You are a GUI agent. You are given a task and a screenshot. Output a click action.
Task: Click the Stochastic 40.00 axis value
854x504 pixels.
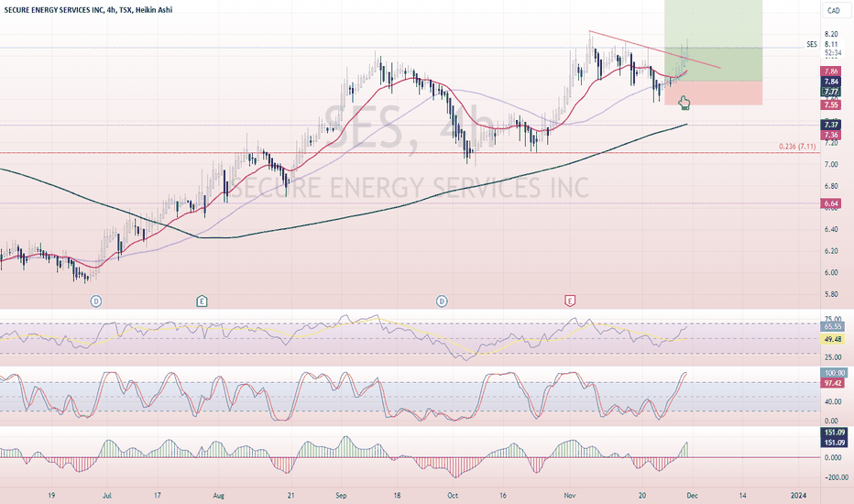point(833,402)
